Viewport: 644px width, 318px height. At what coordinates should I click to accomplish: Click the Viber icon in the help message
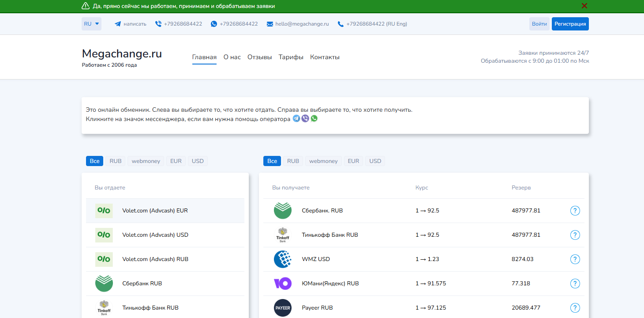pyautogui.click(x=305, y=118)
